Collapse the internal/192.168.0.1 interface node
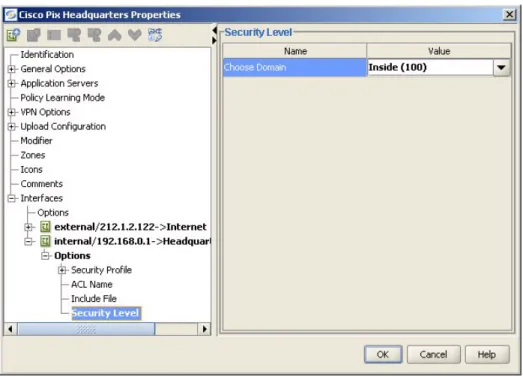The image size is (523, 377). [29, 242]
